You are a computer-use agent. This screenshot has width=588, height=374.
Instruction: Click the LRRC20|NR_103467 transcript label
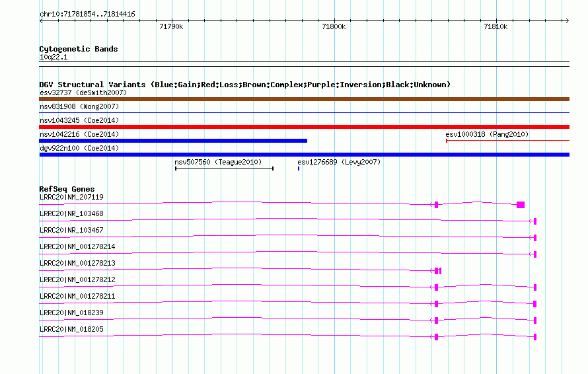pyautogui.click(x=71, y=231)
